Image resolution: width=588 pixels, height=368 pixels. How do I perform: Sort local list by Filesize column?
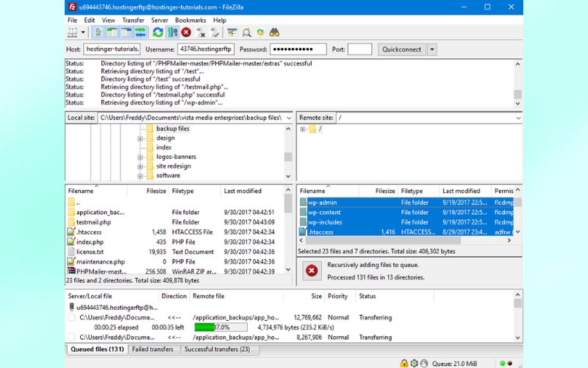(x=156, y=191)
